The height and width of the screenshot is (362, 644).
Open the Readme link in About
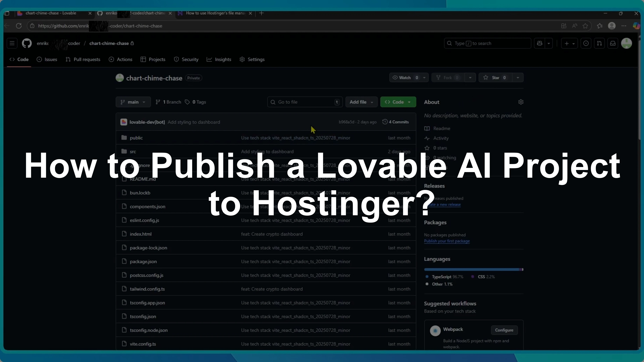(437, 128)
